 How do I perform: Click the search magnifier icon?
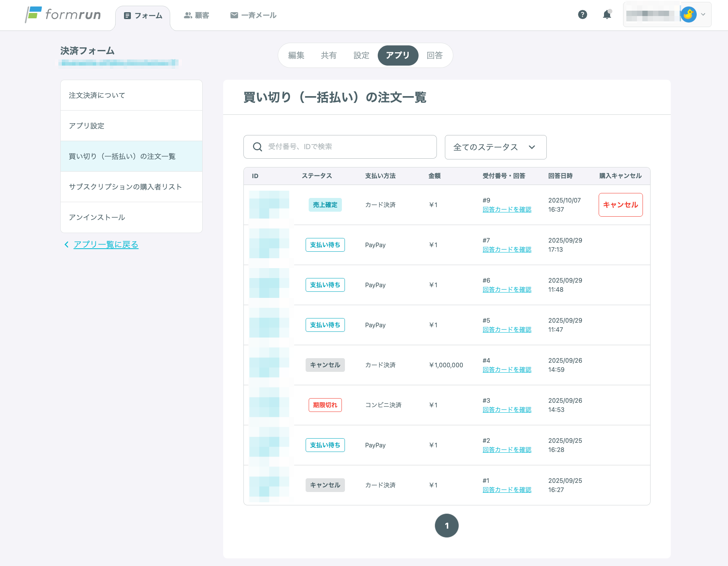(x=258, y=147)
